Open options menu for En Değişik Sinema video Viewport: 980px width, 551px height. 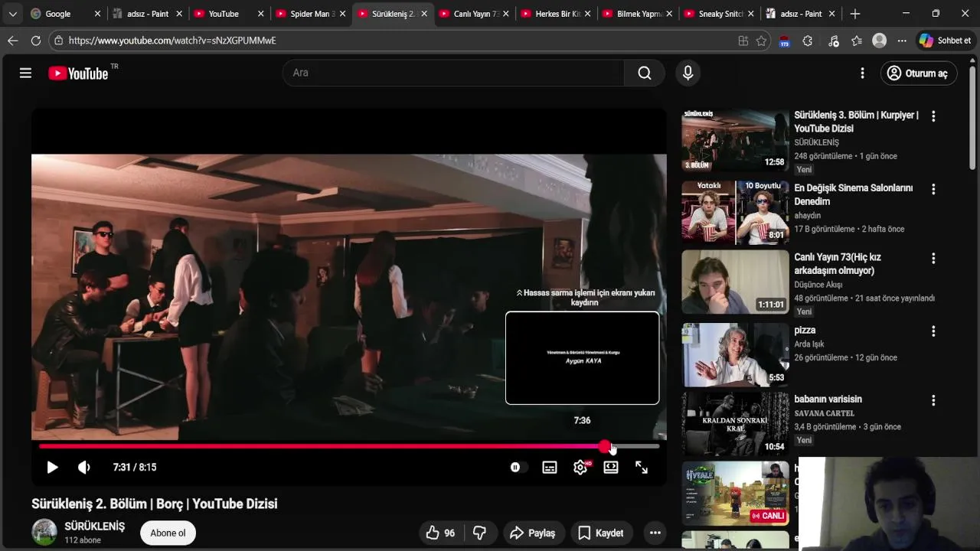coord(933,189)
